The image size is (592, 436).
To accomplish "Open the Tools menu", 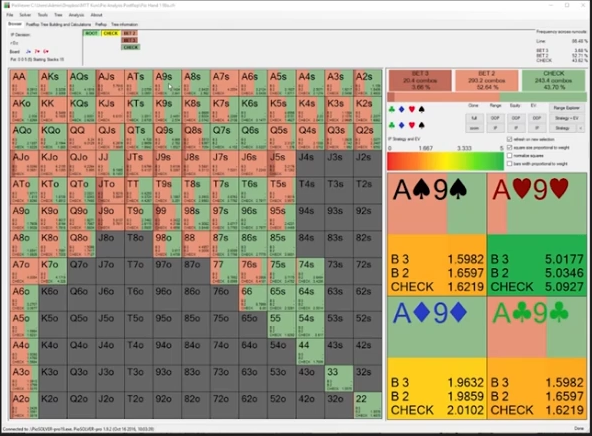I will (x=43, y=15).
